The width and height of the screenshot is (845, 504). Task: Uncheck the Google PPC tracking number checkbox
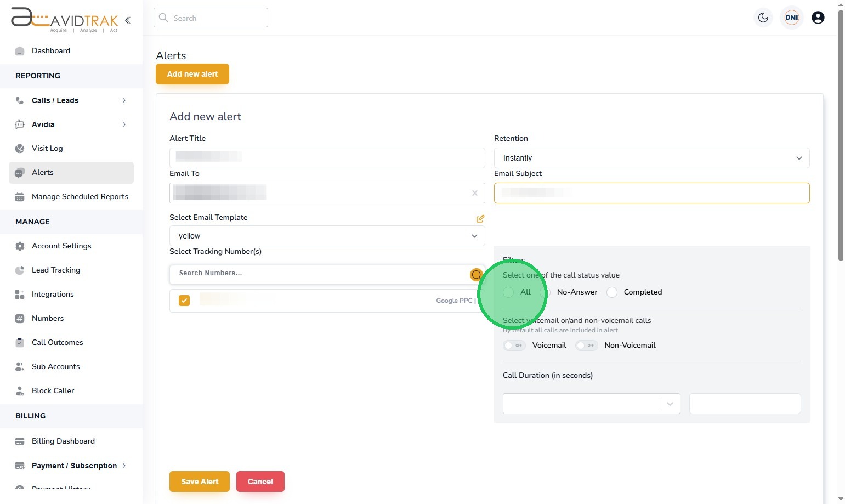click(x=184, y=301)
